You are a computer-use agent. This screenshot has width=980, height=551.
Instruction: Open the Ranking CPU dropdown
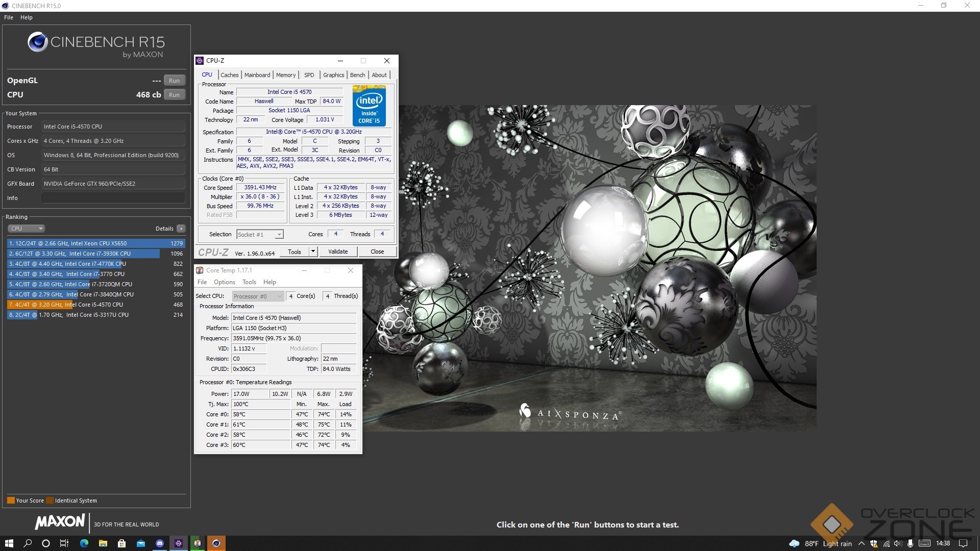tap(27, 229)
